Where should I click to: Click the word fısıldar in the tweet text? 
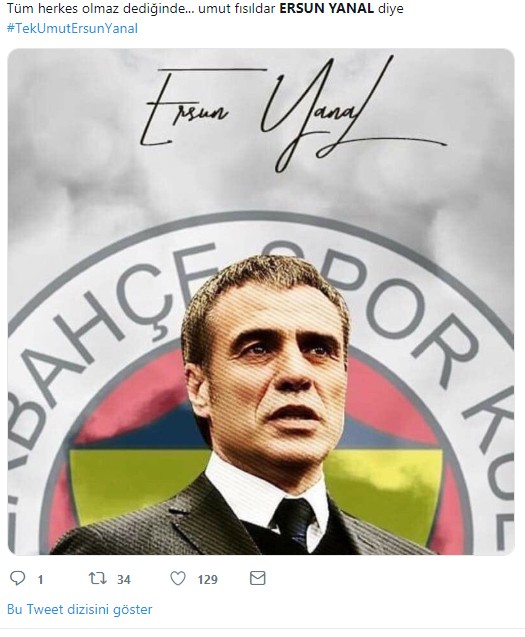(256, 9)
